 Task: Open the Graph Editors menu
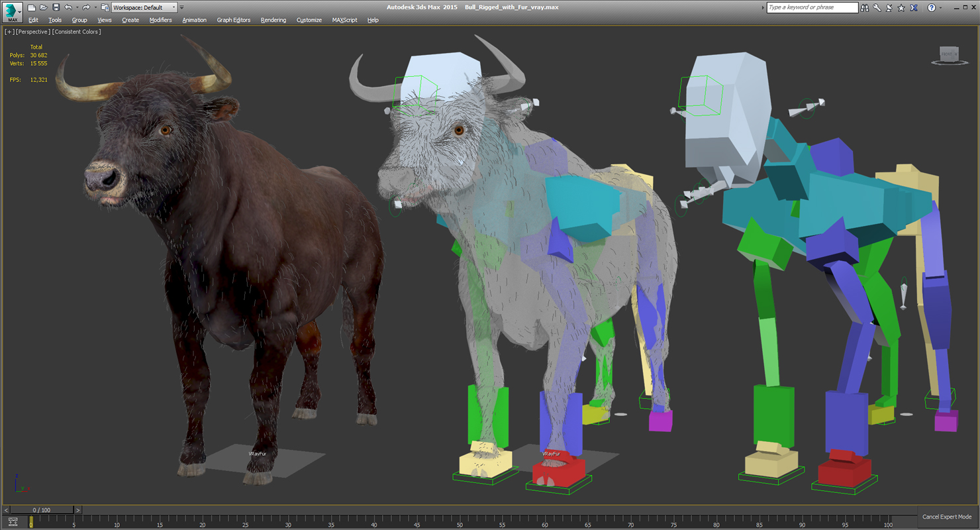click(x=234, y=20)
